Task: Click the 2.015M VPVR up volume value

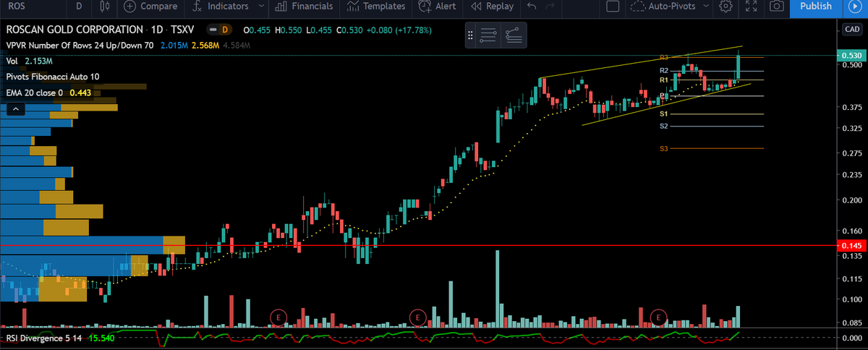Action: click(173, 46)
